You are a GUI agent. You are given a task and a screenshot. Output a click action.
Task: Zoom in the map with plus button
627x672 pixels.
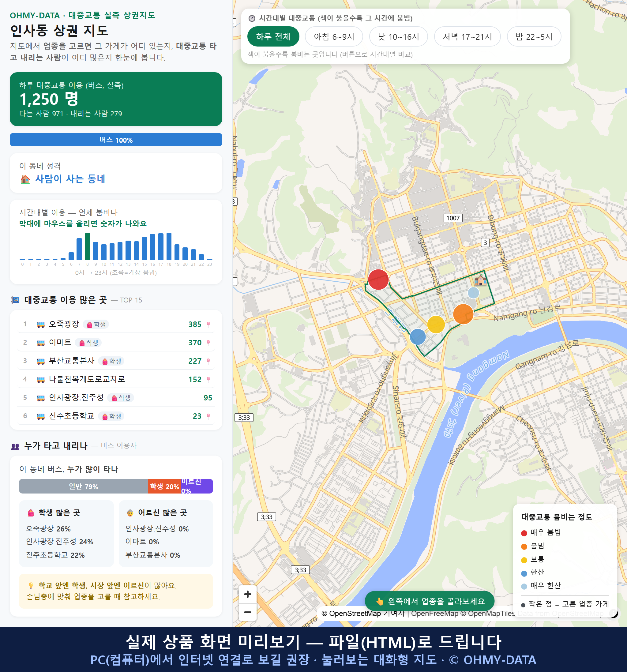247,594
